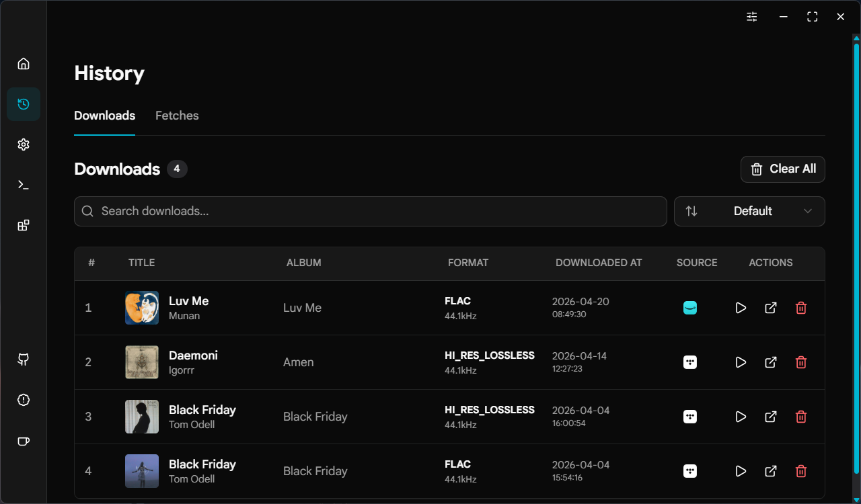Open the sliders options icon in title bar
The width and height of the screenshot is (861, 504).
(752, 17)
